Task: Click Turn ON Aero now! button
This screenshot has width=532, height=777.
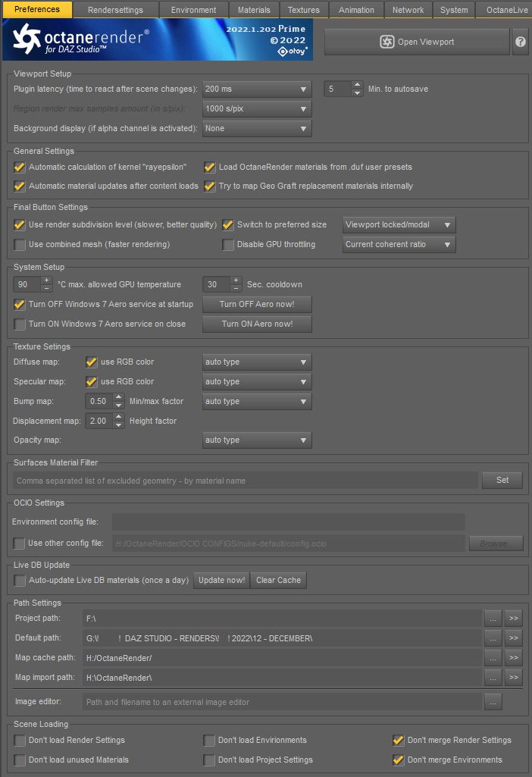Action: click(257, 324)
